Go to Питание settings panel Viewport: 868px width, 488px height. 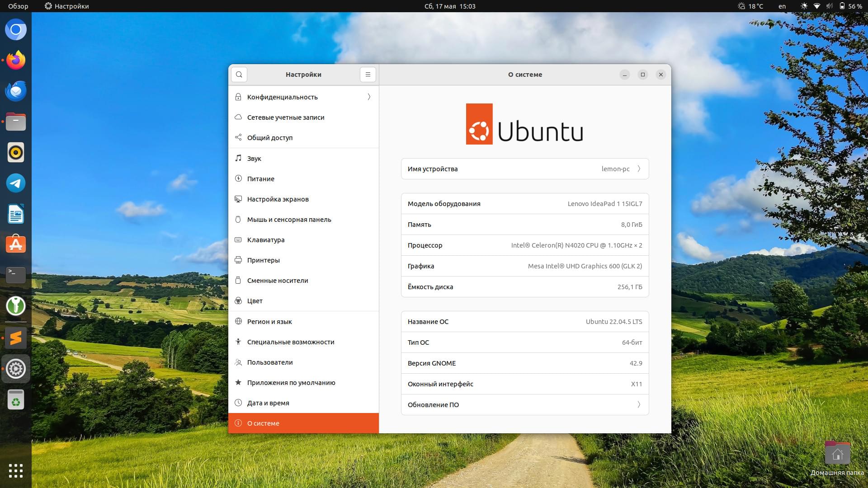(x=303, y=178)
